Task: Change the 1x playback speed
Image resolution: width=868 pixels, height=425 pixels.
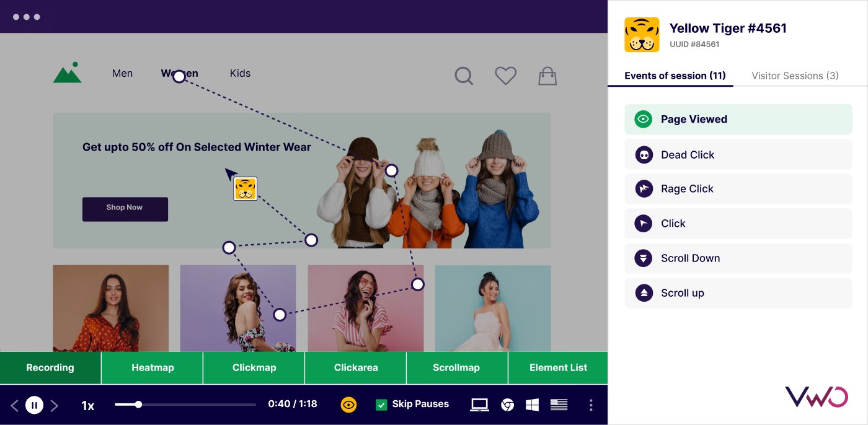Action: pos(88,405)
